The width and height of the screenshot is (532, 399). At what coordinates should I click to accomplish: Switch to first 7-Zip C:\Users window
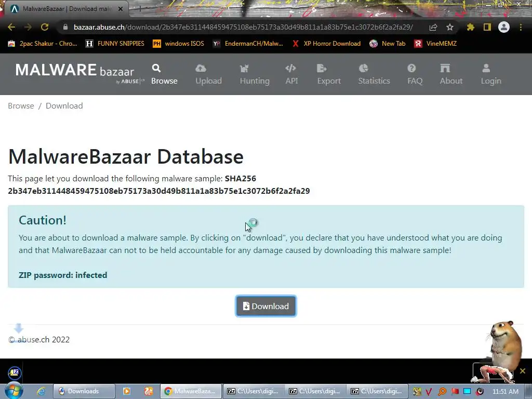(253, 391)
